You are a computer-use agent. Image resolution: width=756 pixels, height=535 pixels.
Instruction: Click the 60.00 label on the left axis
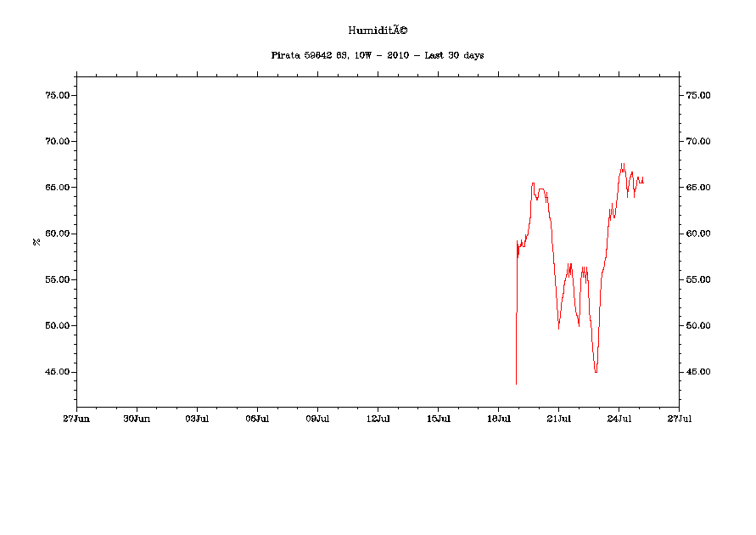(57, 234)
